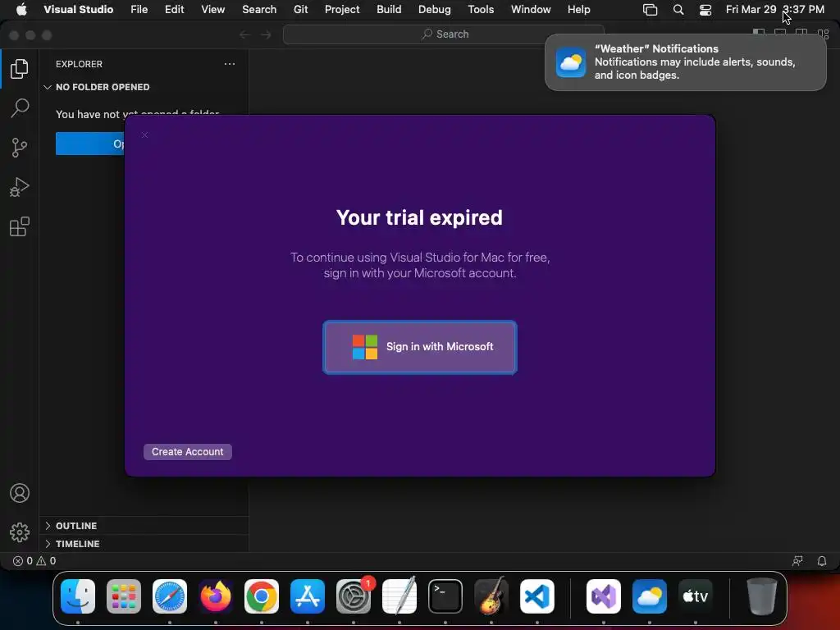Open Weather app from the Dock
Image resolution: width=840 pixels, height=630 pixels.
650,596
